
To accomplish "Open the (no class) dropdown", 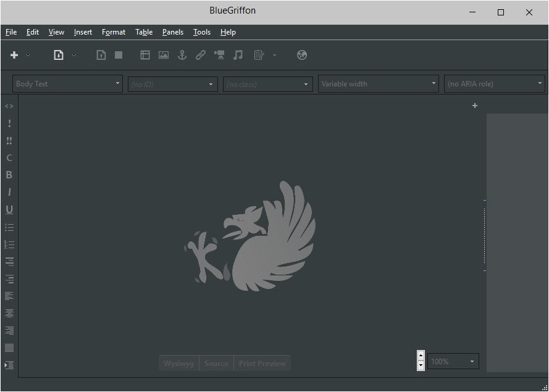I will 268,85.
